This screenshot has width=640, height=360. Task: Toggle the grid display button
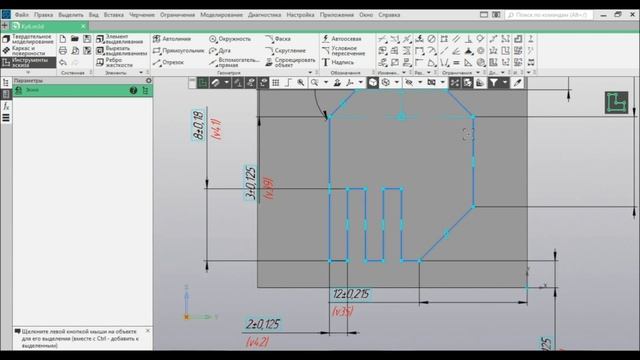coord(276,83)
